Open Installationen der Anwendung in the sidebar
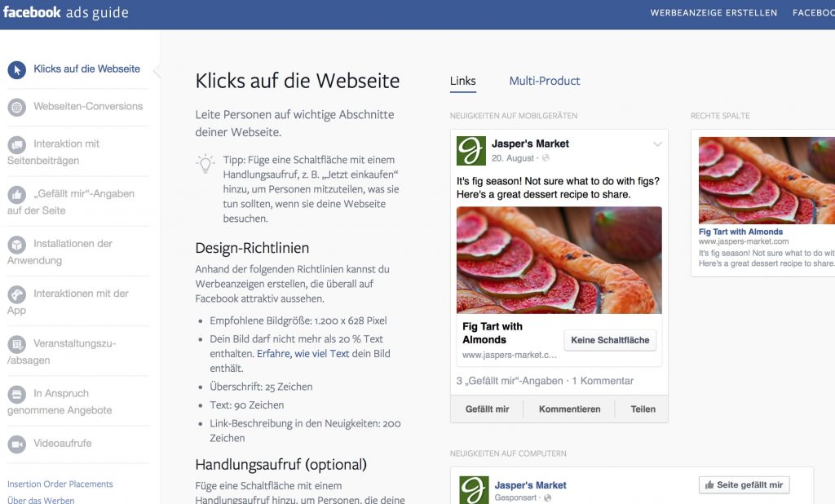 coord(60,252)
